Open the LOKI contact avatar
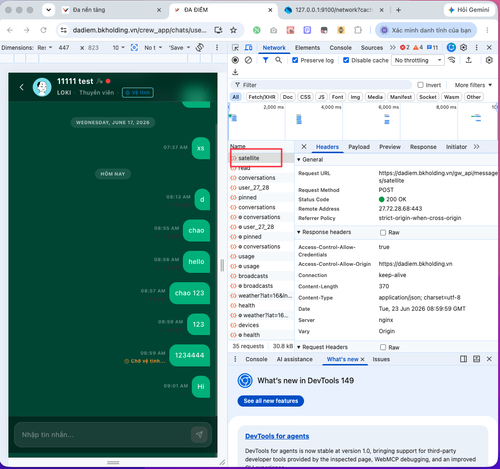The height and width of the screenshot is (469, 500). coord(42,87)
